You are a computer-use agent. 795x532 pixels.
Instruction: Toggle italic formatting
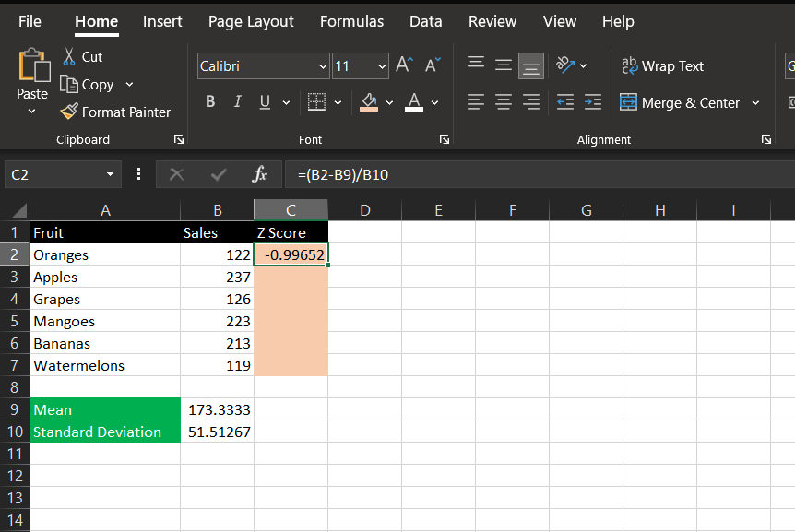click(237, 101)
